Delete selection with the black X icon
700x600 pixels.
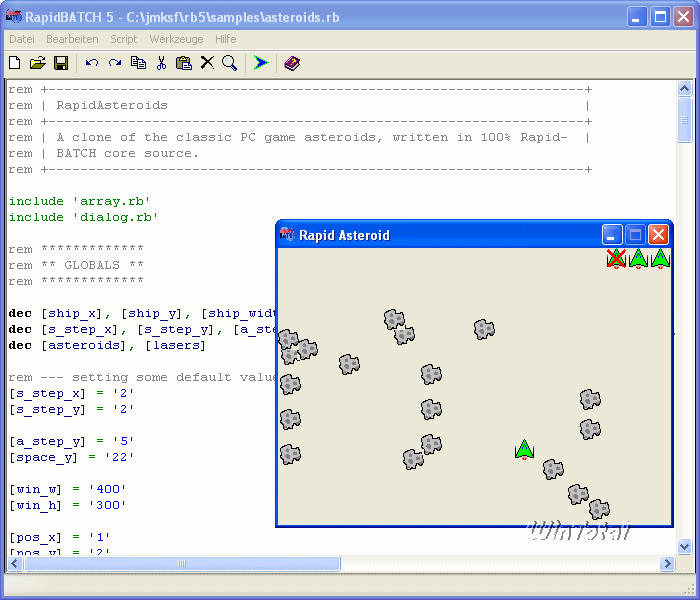click(x=207, y=63)
